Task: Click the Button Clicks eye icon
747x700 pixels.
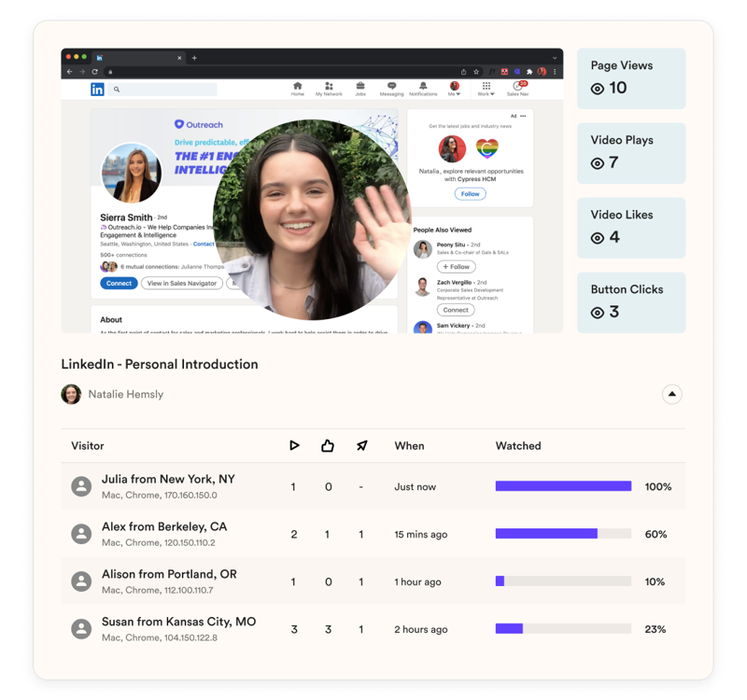Action: pyautogui.click(x=598, y=313)
